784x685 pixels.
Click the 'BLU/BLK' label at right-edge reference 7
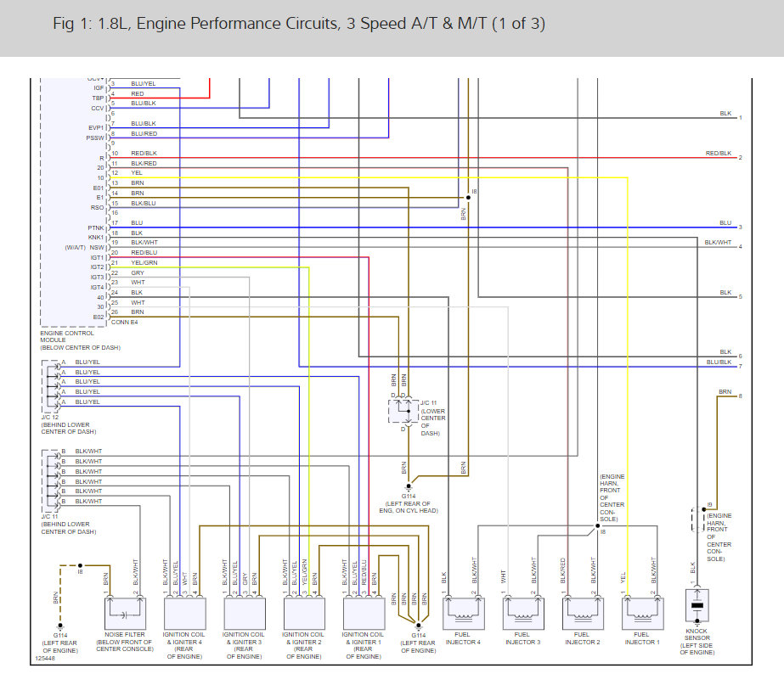coord(719,362)
